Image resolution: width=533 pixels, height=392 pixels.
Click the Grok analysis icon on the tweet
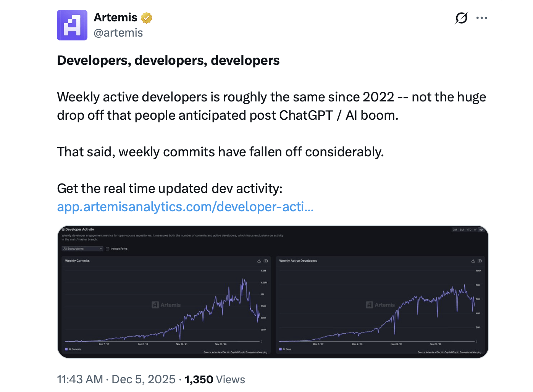point(461,18)
